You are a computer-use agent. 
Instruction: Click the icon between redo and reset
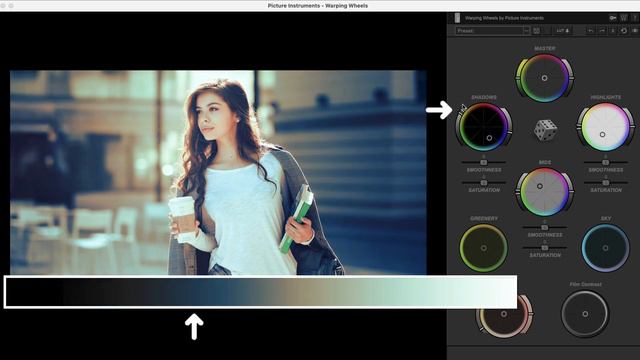(x=613, y=31)
